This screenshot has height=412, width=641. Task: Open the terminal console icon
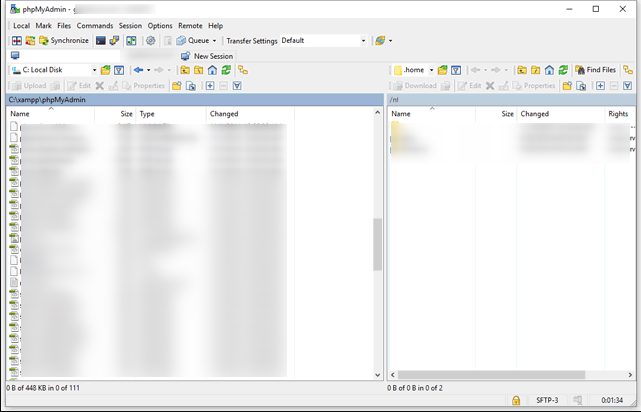[x=101, y=40]
